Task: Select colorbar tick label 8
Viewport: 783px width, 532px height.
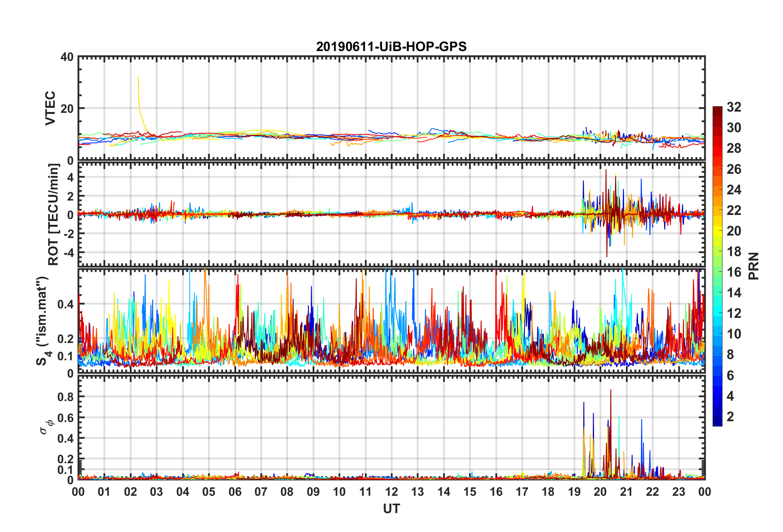Action: [730, 355]
